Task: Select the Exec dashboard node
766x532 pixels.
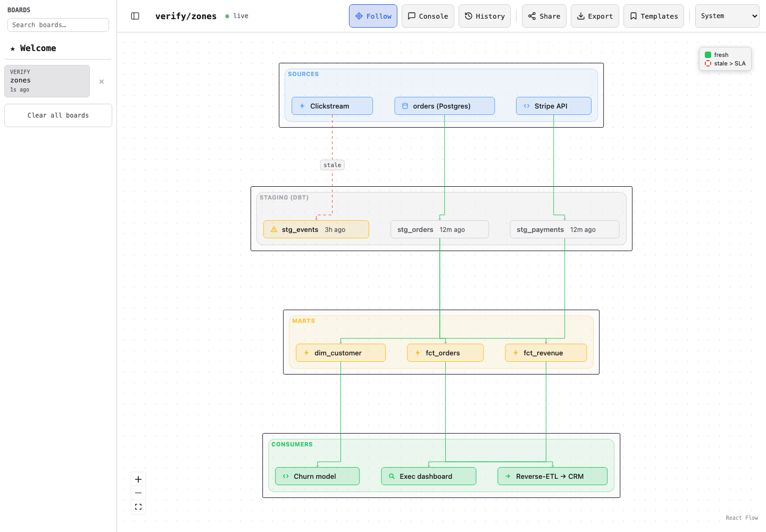Action: point(428,476)
